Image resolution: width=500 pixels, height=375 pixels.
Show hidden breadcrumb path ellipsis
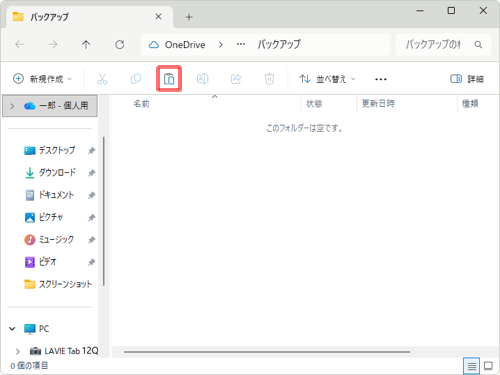tap(241, 44)
